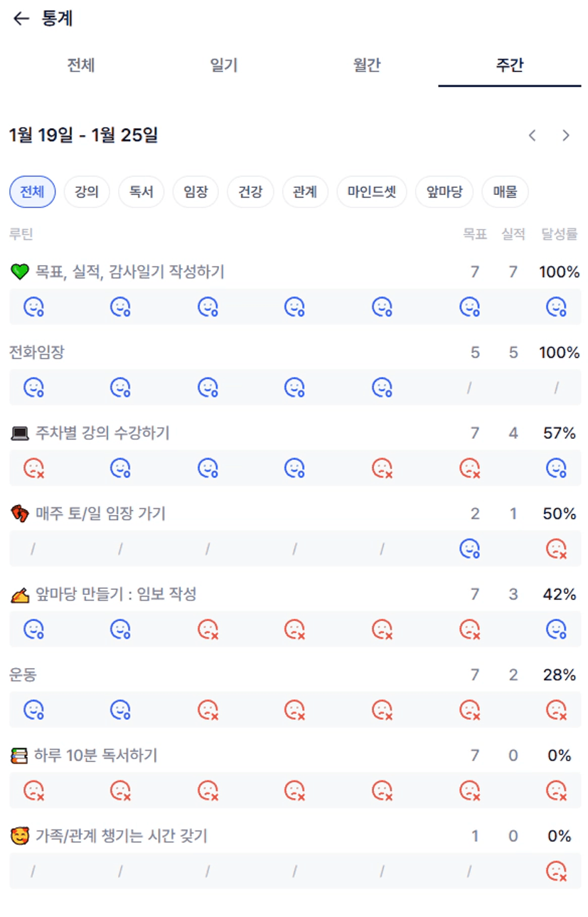Go to next week with right chevron
Image resolution: width=588 pixels, height=917 pixels.
[566, 135]
